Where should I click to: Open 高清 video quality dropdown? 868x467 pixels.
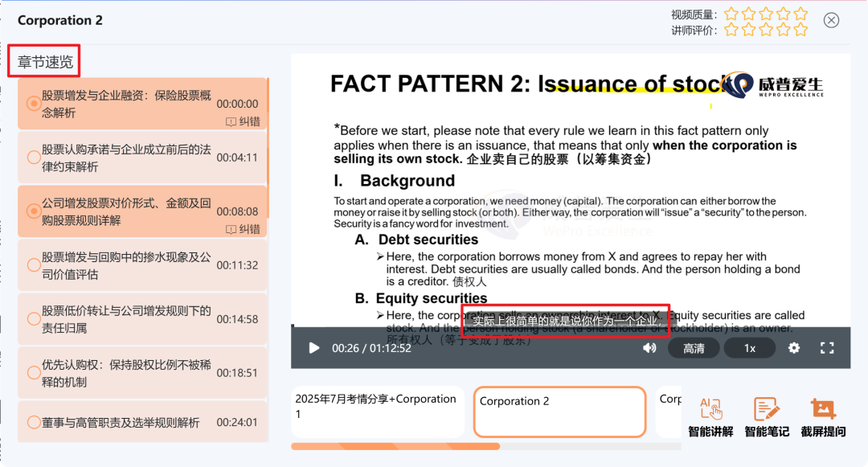(x=694, y=348)
